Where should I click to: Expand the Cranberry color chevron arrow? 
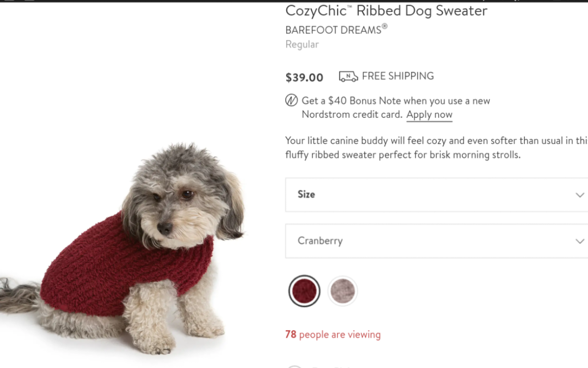[x=580, y=241]
